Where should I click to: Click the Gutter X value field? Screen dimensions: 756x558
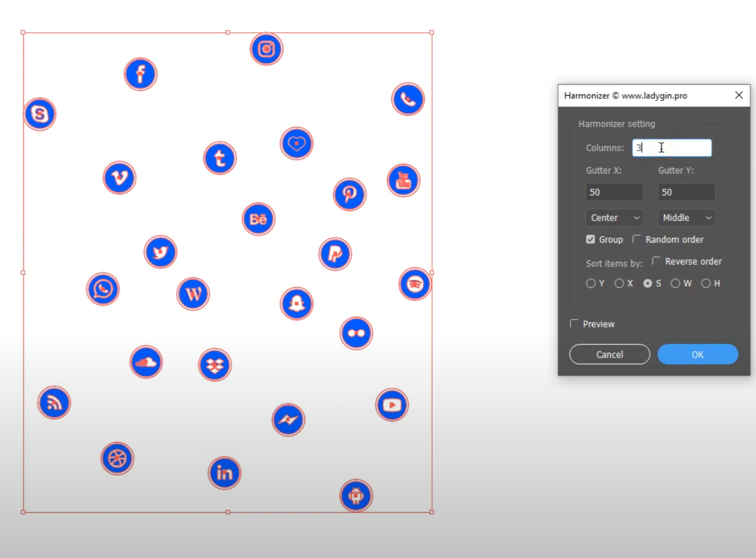pos(614,192)
